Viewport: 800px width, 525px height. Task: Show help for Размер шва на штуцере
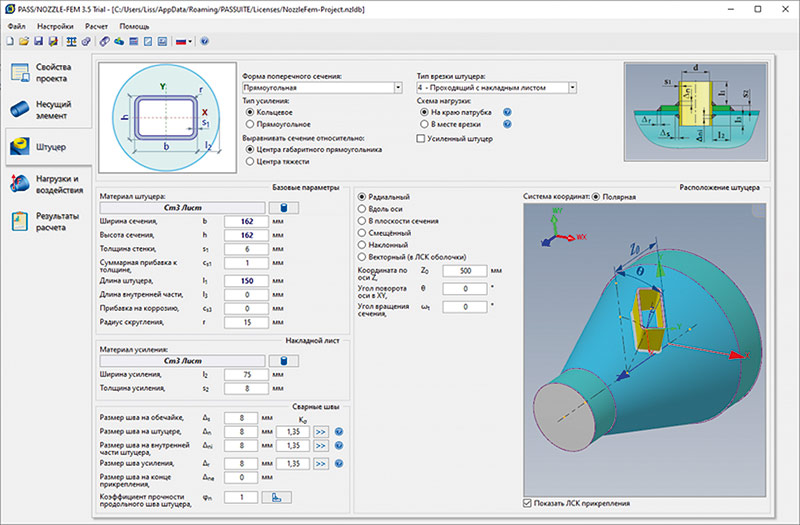(x=339, y=432)
